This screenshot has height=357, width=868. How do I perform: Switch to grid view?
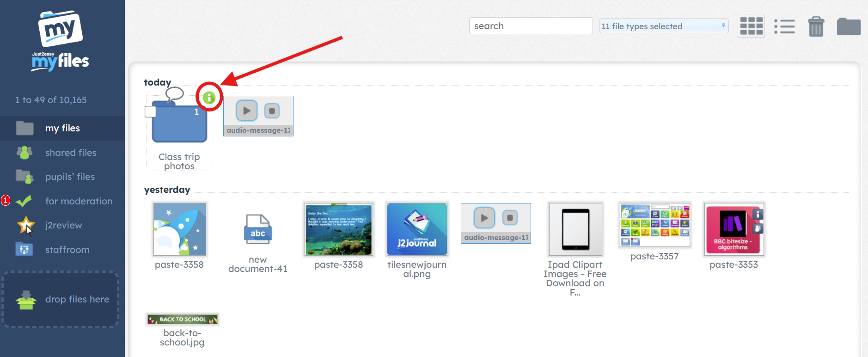click(751, 26)
